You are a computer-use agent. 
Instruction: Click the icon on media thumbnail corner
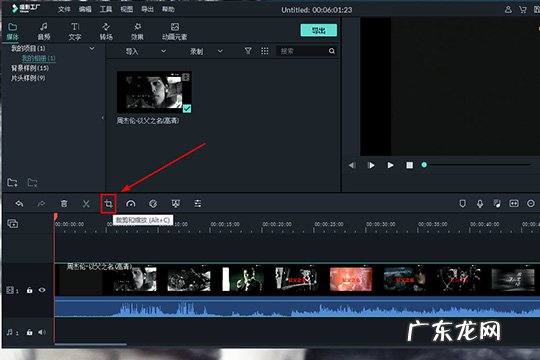click(186, 77)
